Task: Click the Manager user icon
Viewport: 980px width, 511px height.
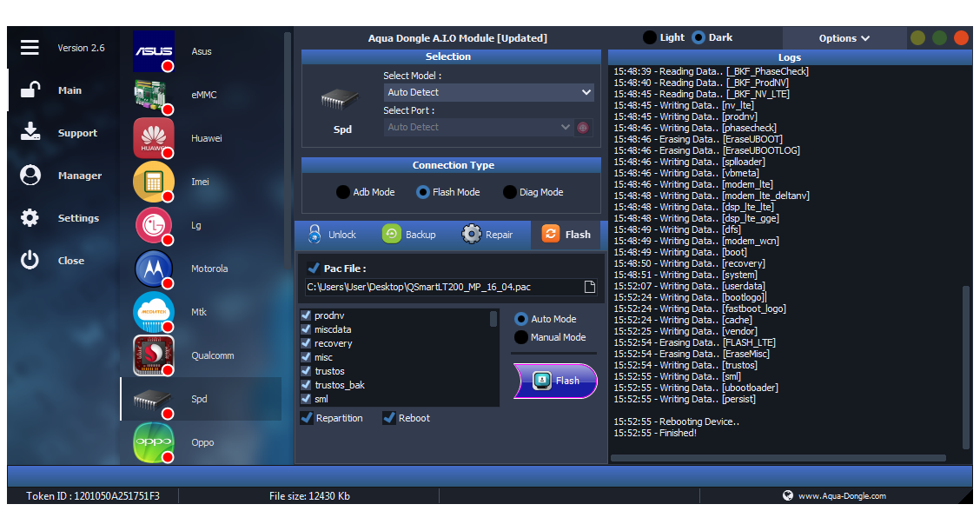Action: [x=30, y=176]
